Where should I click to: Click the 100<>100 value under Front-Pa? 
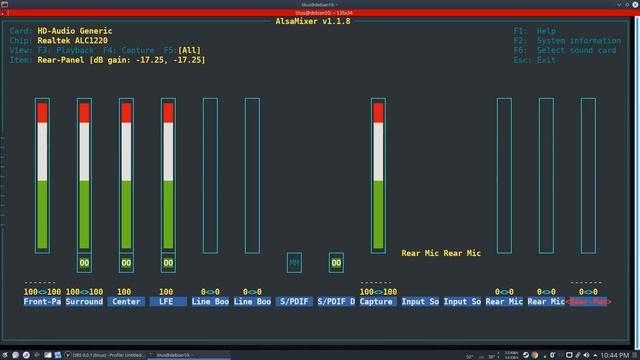42,292
